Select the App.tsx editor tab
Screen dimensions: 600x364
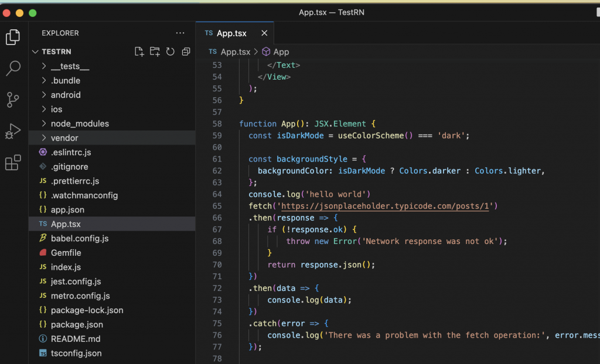[x=235, y=33]
